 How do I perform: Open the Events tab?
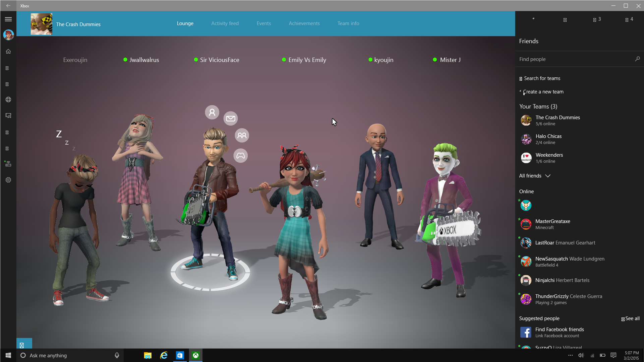coord(264,23)
